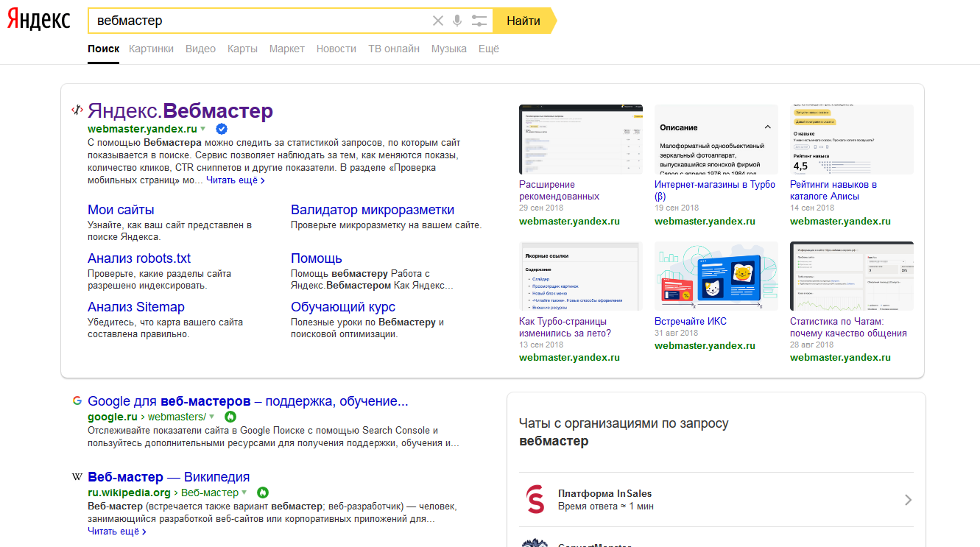
Task: Open the Новости tab
Action: click(x=336, y=49)
